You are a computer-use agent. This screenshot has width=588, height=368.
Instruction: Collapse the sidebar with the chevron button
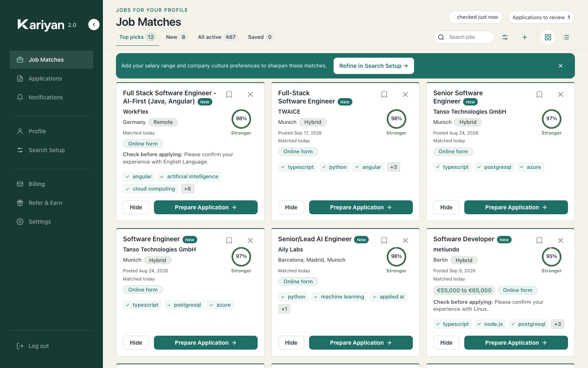94,25
